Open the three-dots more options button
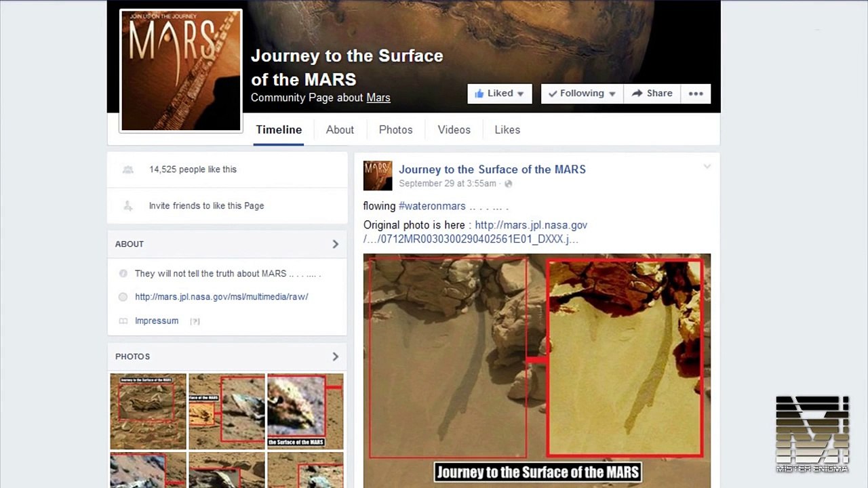Image resolution: width=868 pixels, height=488 pixels. pos(696,94)
